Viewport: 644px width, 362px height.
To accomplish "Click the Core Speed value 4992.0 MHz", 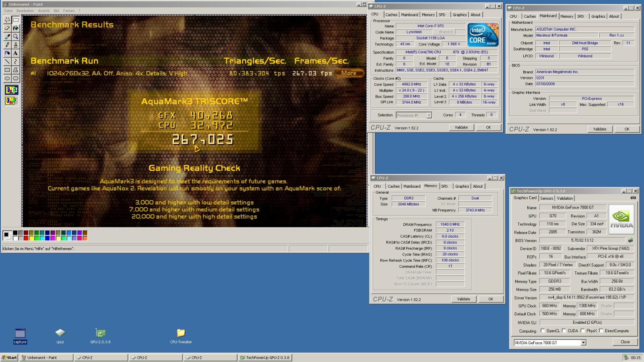I will click(411, 84).
